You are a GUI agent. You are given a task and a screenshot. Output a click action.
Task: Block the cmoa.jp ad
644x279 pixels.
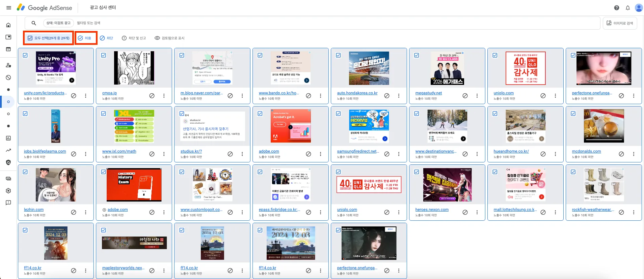pos(152,96)
